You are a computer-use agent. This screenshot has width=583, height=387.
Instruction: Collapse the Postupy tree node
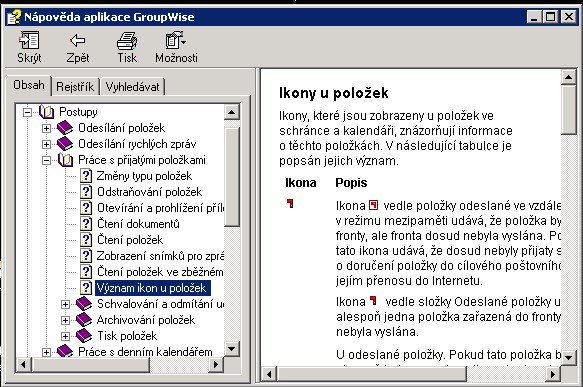(27, 112)
